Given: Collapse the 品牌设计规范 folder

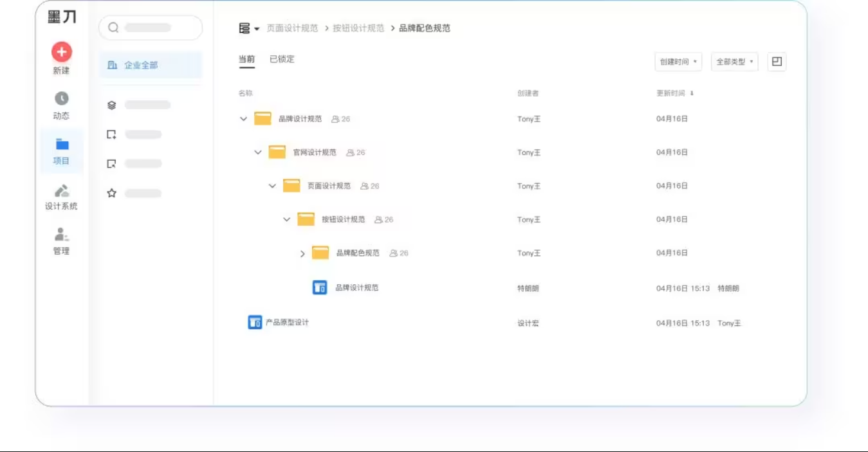Looking at the screenshot, I should point(243,118).
